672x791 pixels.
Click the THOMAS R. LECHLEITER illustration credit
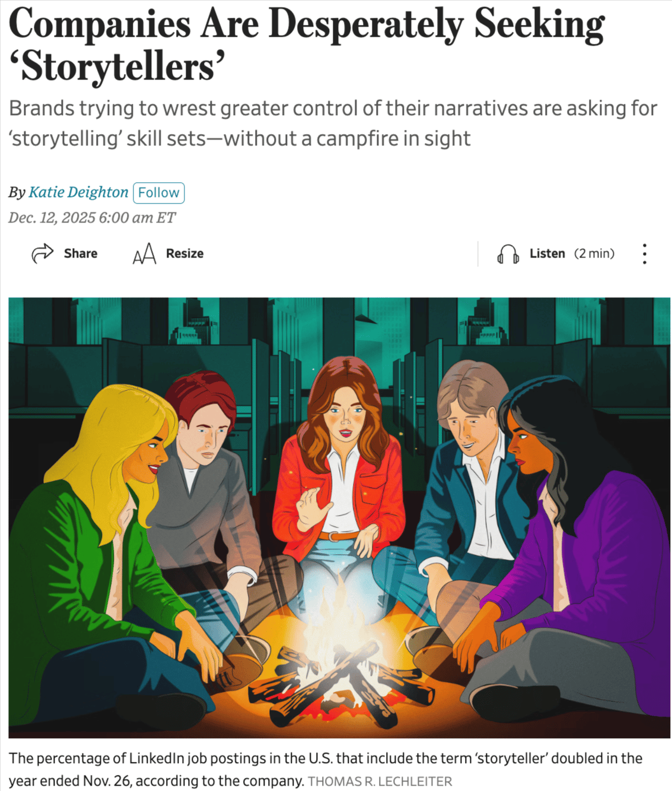380,782
